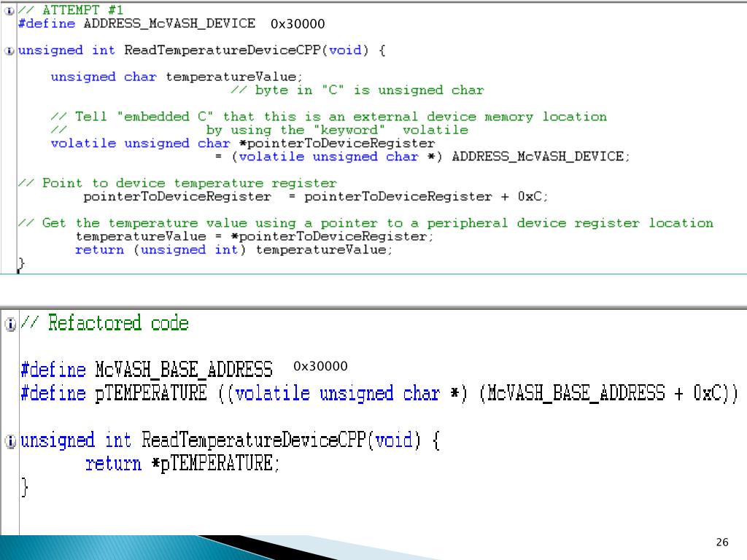Click the "#define pTEMPERATURE" macro line
The width and height of the screenshot is (747, 560).
379,393
